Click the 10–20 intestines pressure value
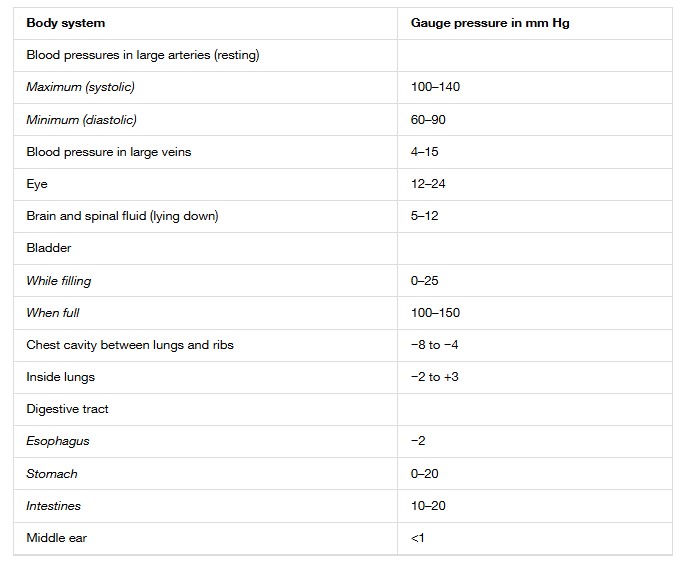 (428, 506)
